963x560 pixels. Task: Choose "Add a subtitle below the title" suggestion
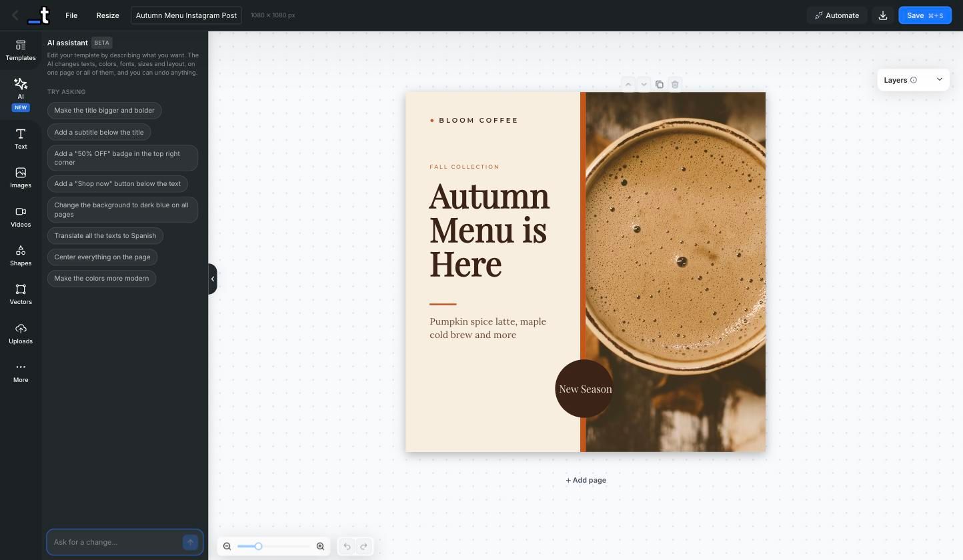[x=99, y=132]
